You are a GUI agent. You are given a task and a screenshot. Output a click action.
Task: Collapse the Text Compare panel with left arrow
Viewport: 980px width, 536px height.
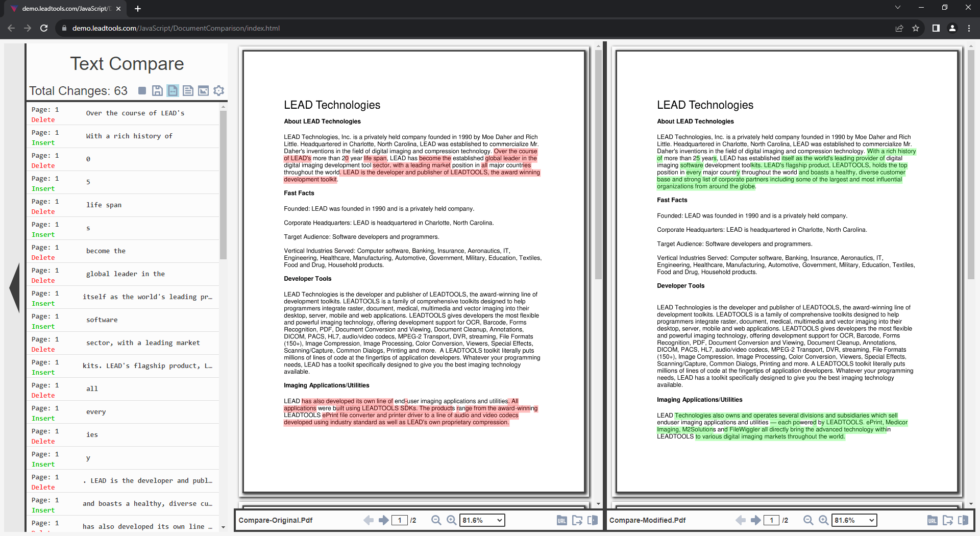click(14, 287)
